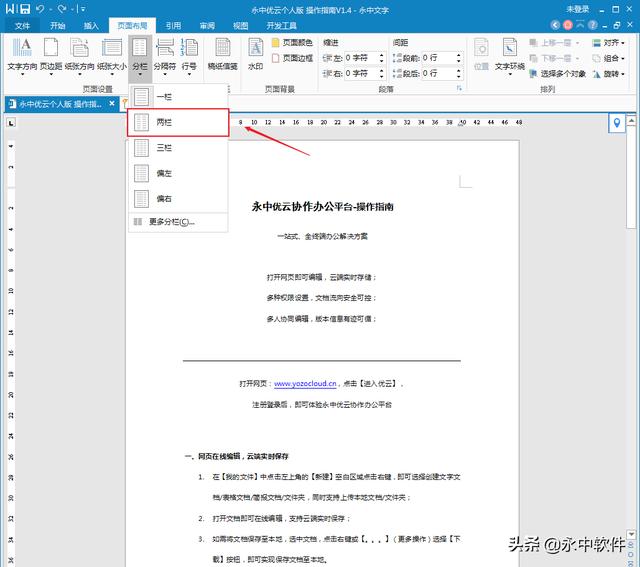Click the help question mark icon
640x567 pixels.
click(593, 25)
